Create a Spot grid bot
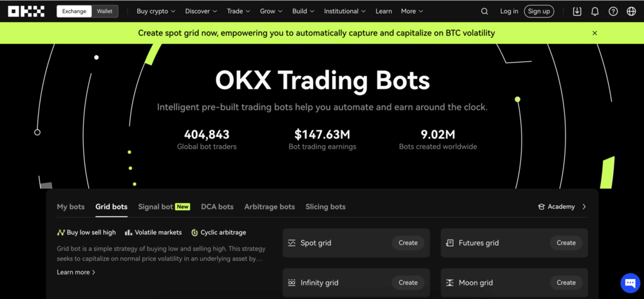The width and height of the screenshot is (644, 299). 408,243
